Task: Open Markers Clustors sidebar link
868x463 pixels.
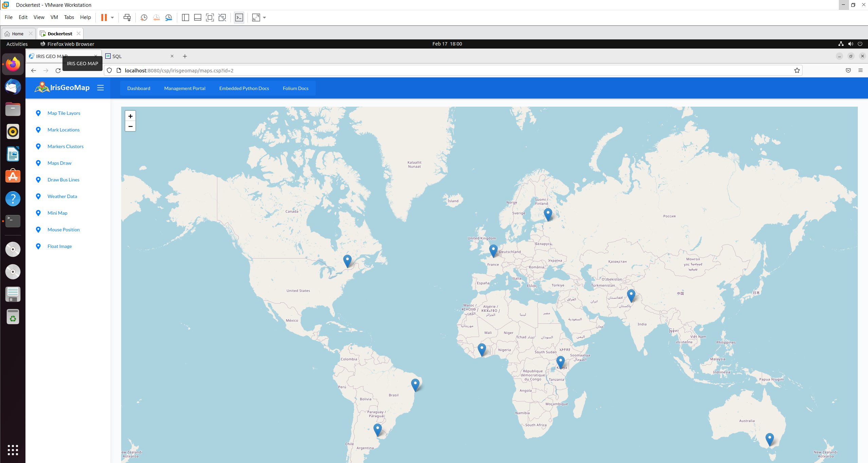Action: (x=66, y=146)
